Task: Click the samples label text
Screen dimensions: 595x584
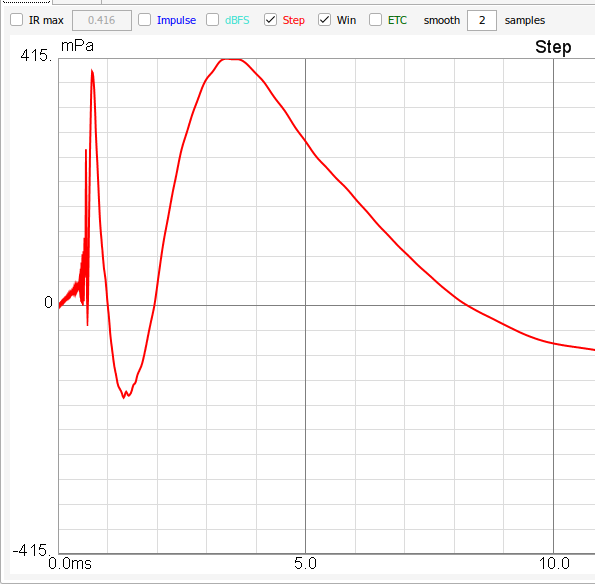Action: point(525,20)
